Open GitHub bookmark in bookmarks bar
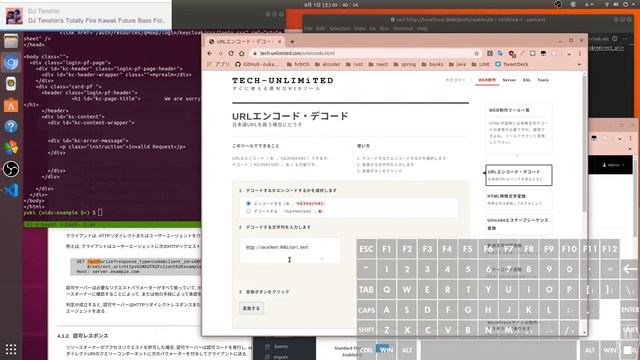The image size is (640, 360). point(257,64)
